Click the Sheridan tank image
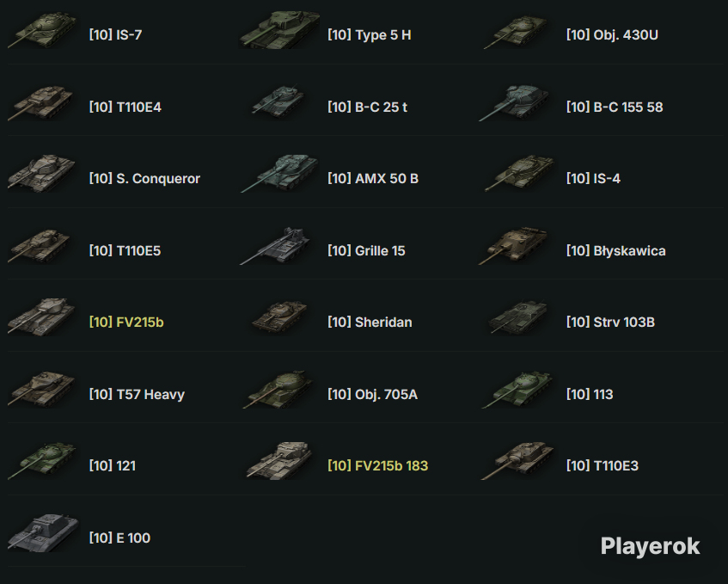This screenshot has height=584, width=728. [279, 317]
